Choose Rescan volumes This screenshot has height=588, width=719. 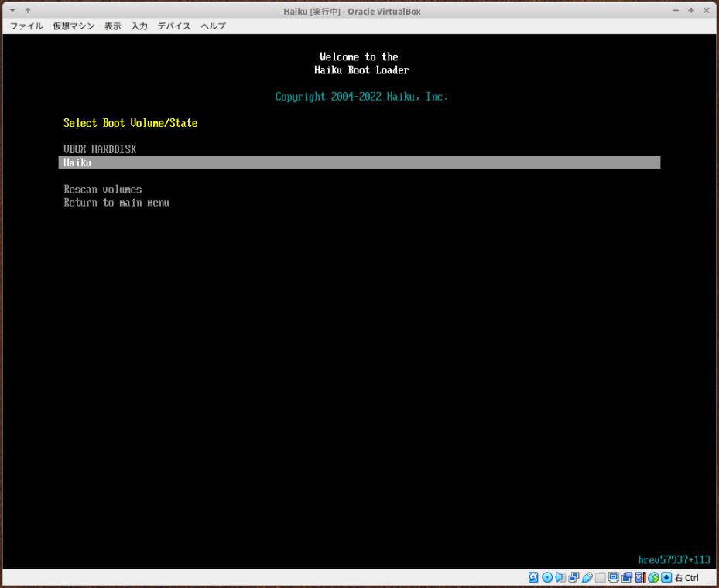point(103,190)
